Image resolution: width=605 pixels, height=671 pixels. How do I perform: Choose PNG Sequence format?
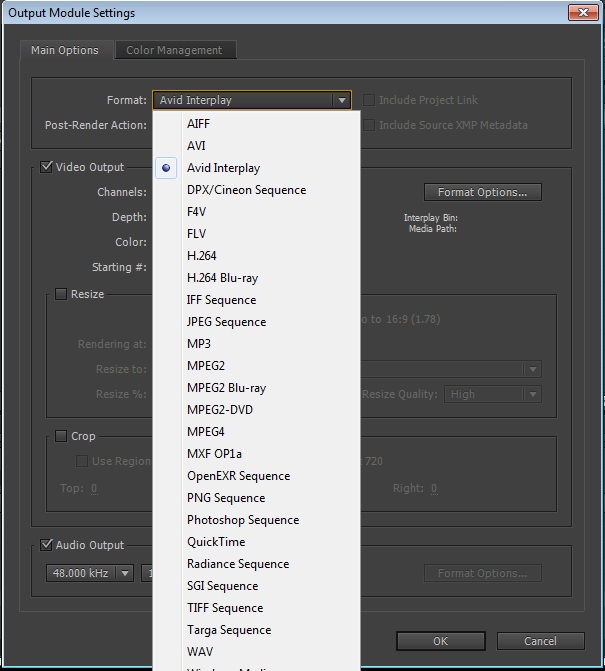(x=256, y=498)
